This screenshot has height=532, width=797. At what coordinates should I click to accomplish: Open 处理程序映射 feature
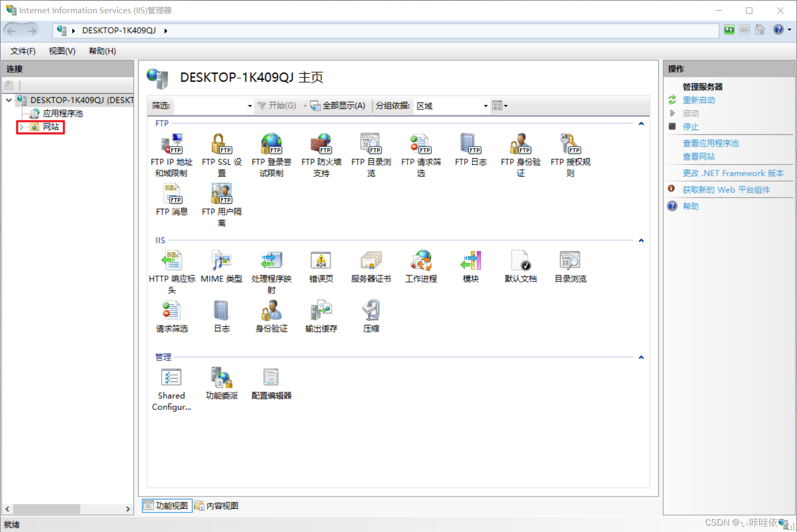(272, 272)
